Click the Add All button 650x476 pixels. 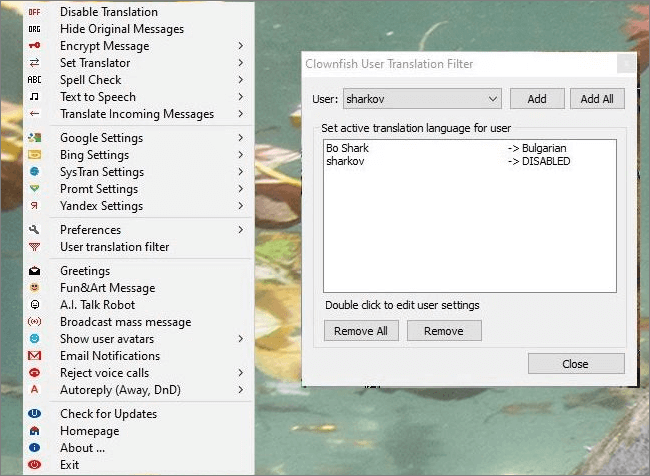597,99
